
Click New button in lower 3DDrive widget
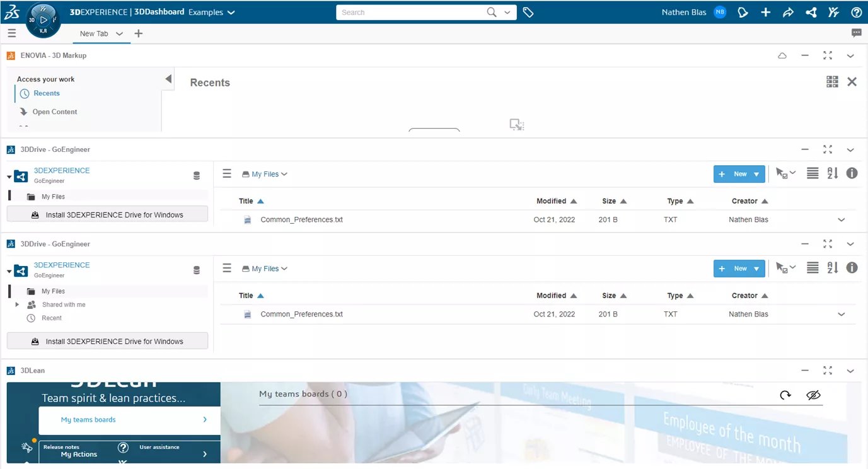pyautogui.click(x=739, y=269)
